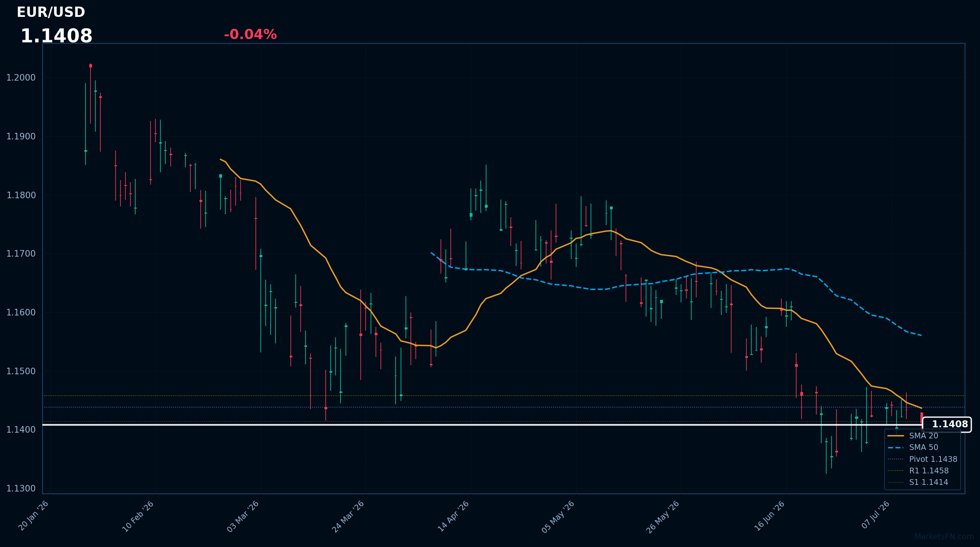Click the 14 Apr '26 date label

(454, 516)
